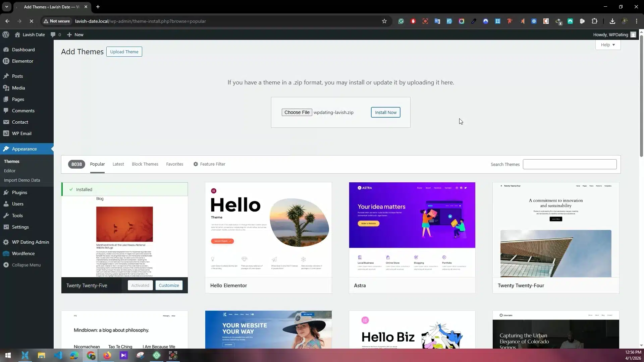The image size is (644, 362).
Task: Open the Comments bubble in the admin bar
Action: tap(56, 35)
